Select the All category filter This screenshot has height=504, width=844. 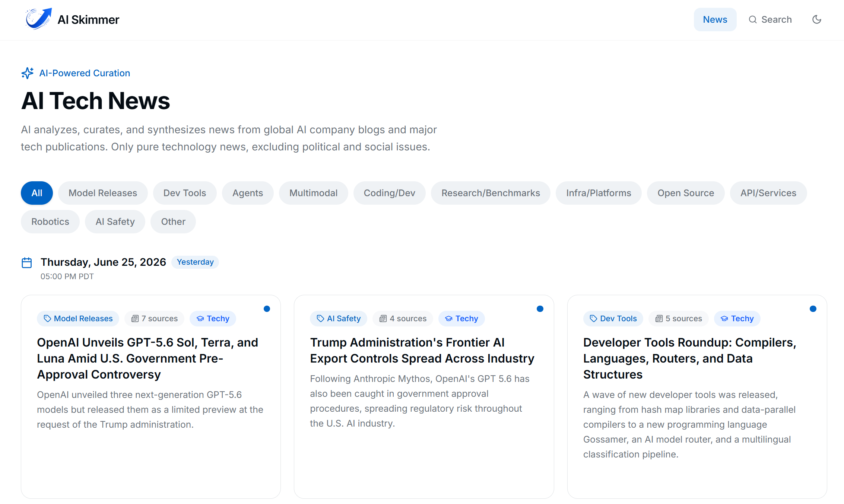point(37,193)
